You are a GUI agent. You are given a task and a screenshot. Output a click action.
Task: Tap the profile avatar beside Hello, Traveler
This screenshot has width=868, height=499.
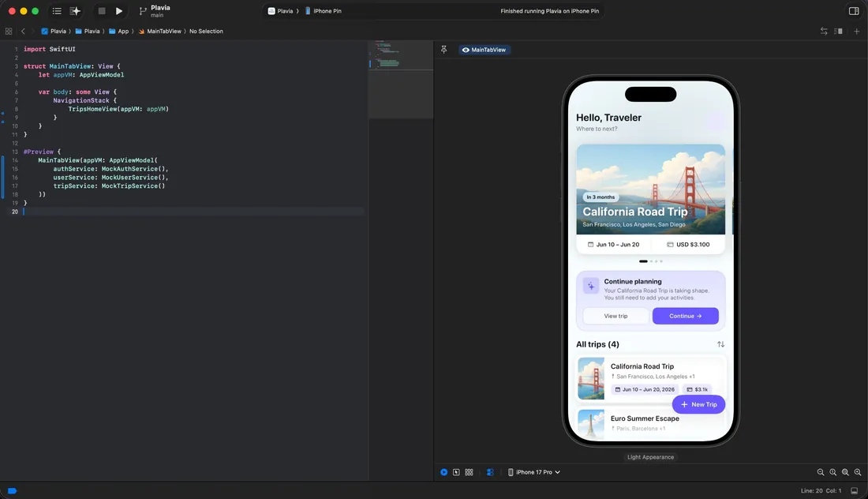pyautogui.click(x=715, y=121)
